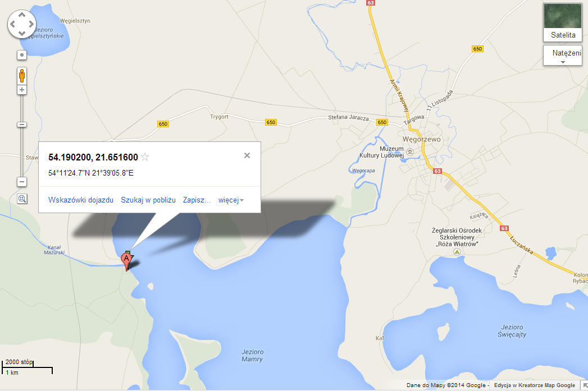The width and height of the screenshot is (588, 391).
Task: Zoom in using the plus button
Action: [22, 90]
